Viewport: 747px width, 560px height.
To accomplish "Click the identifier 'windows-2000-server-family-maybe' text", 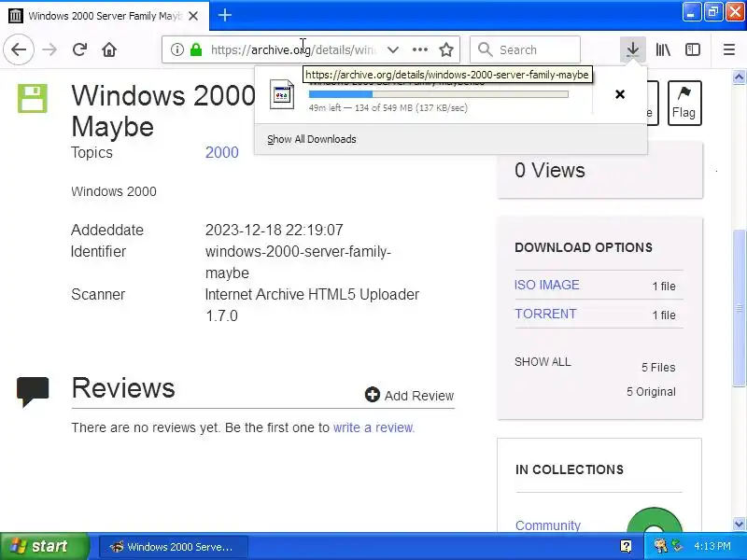I will tap(298, 262).
